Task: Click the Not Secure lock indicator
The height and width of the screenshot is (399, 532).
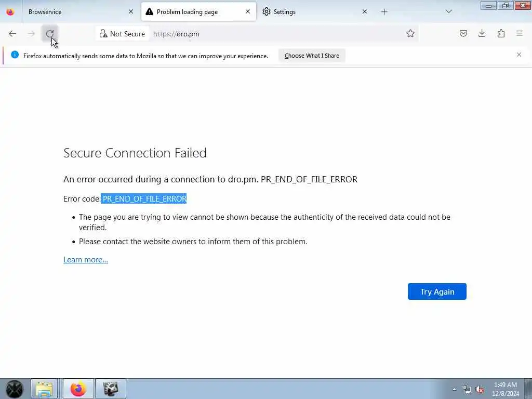Action: pos(123,34)
